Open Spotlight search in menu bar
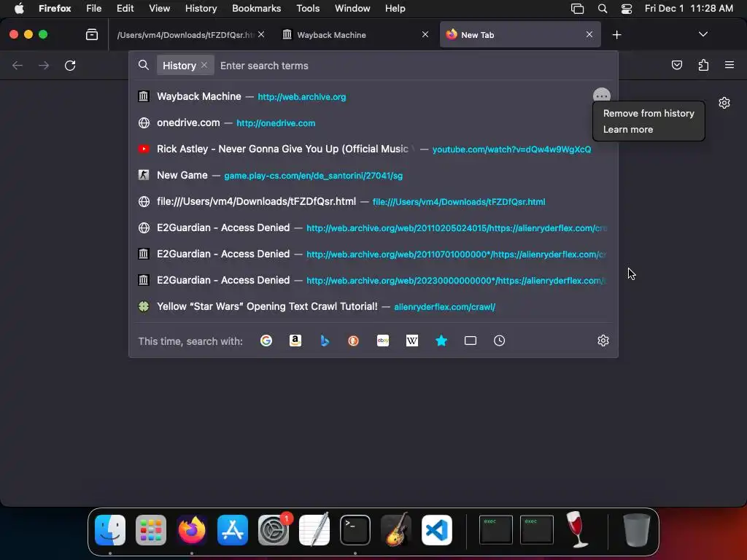The height and width of the screenshot is (560, 747). pyautogui.click(x=602, y=9)
